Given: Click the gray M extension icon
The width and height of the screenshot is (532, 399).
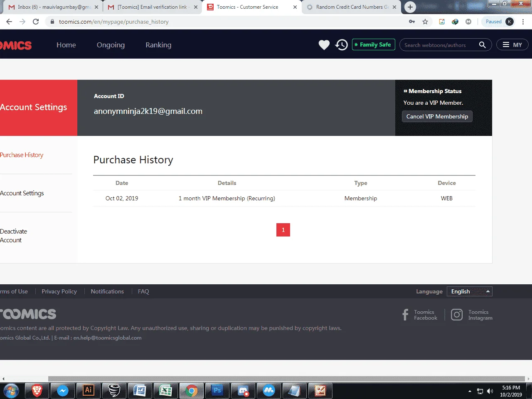Looking at the screenshot, I should tap(468, 22).
